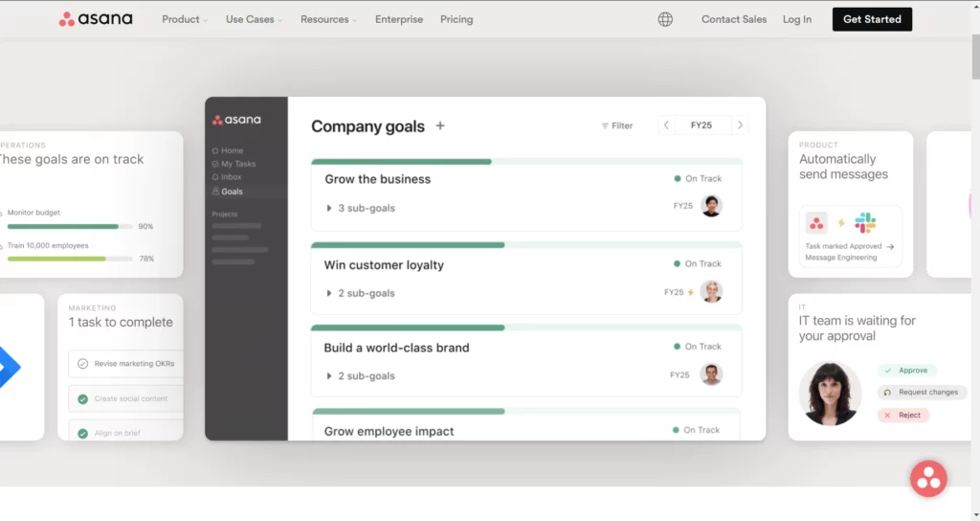The image size is (980, 521).
Task: Open the Pricing page from the navigation
Action: pos(457,19)
